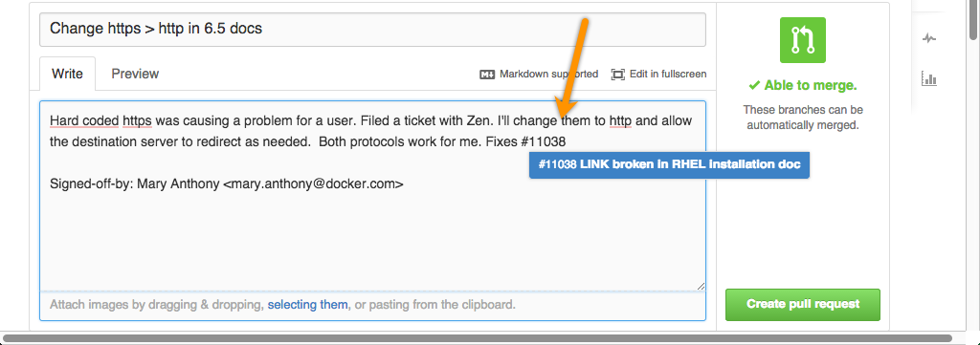Open the 'selecting them' image link

pos(307,305)
